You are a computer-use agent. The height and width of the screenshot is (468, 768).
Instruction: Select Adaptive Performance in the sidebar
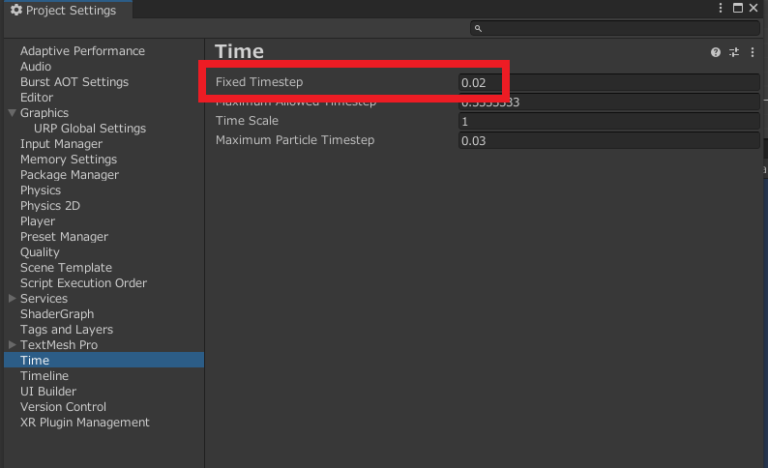(82, 51)
